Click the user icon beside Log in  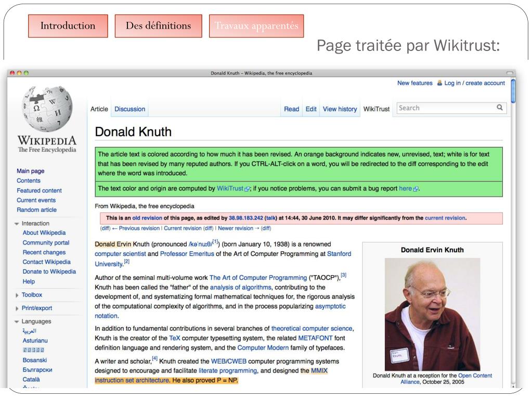439,83
